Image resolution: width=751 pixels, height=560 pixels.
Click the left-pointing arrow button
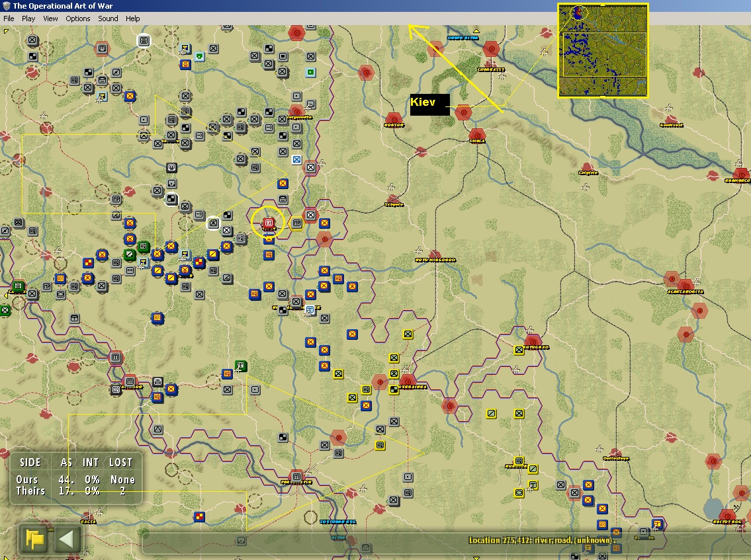[67, 540]
